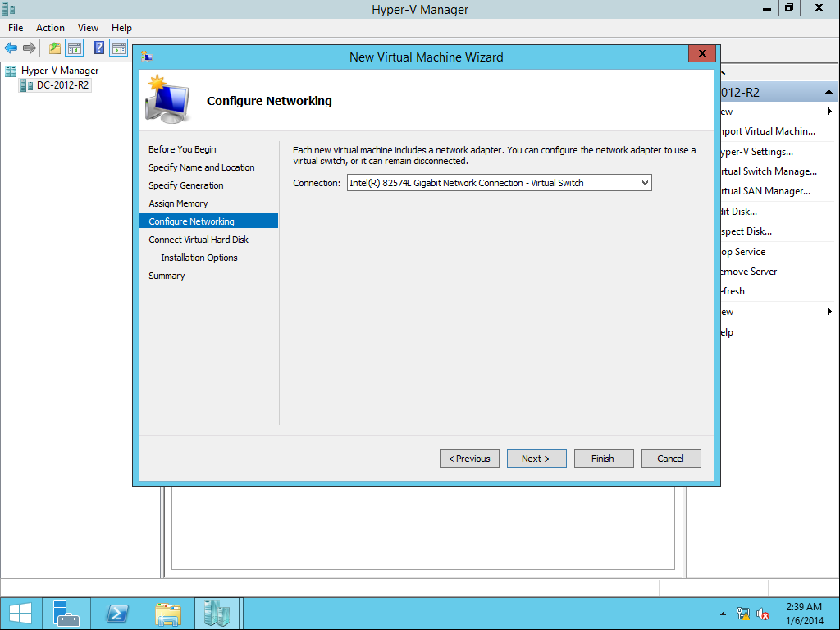Toggle the Show/Hide Action Pane icon
Screen dimensions: 840x630
118,48
